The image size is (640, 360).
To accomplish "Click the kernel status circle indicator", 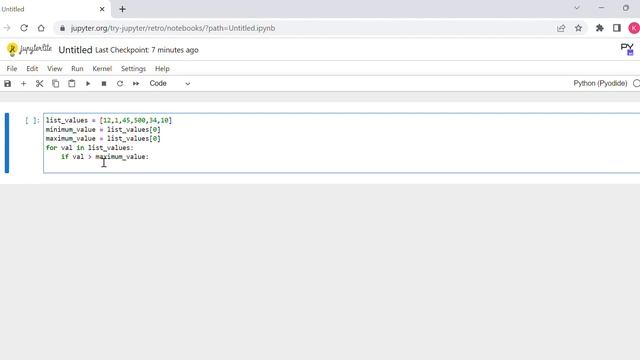I will tap(636, 83).
